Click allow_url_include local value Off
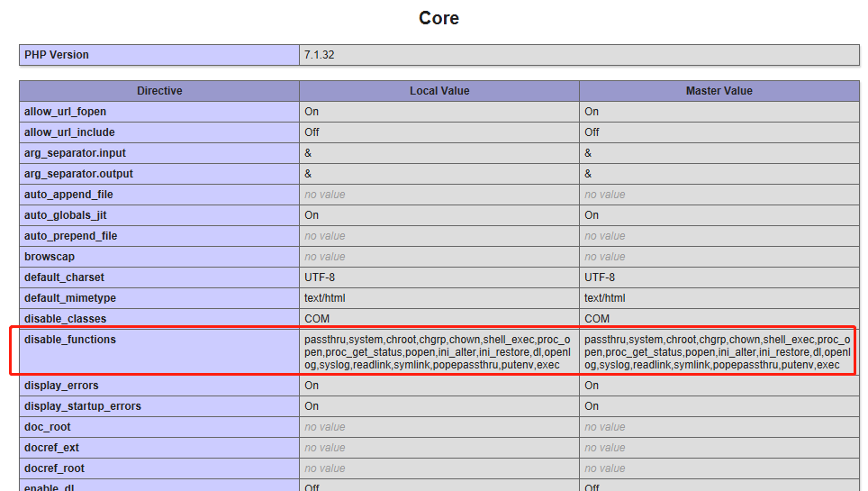 point(312,132)
